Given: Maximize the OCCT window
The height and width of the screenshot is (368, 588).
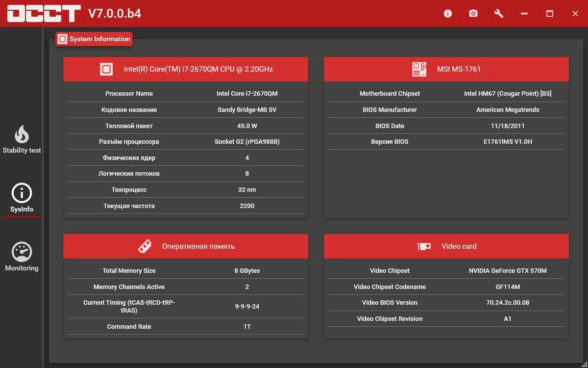Looking at the screenshot, I should 550,13.
